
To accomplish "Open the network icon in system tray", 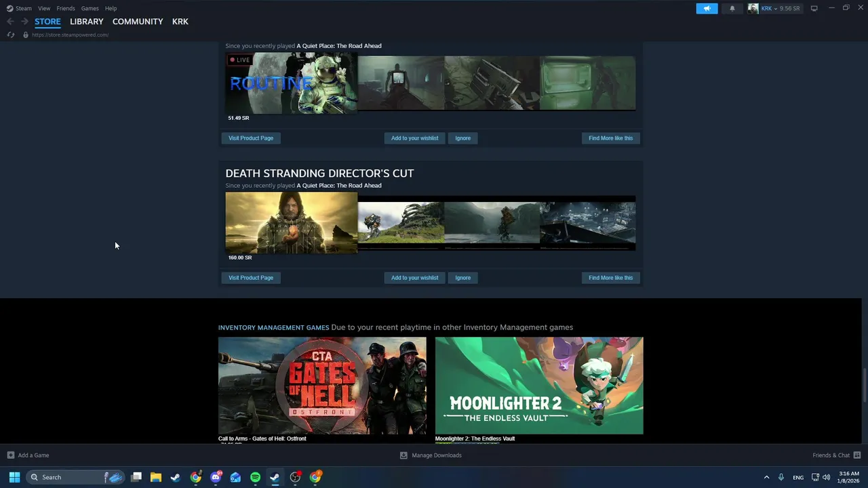I will tap(815, 477).
